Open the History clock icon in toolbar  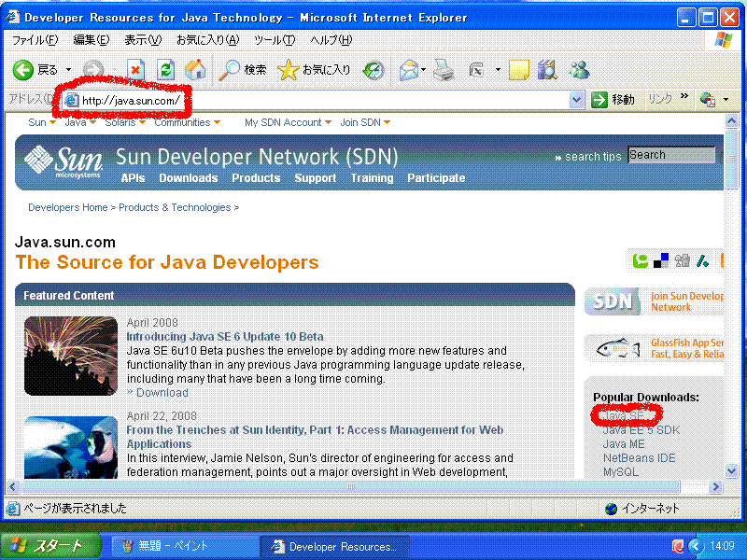point(373,71)
